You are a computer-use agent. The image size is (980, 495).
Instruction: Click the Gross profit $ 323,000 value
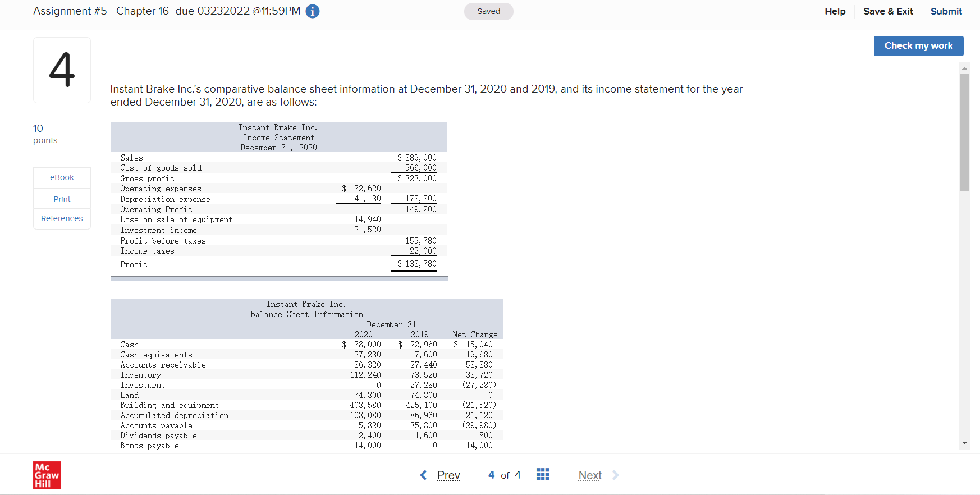(x=416, y=178)
